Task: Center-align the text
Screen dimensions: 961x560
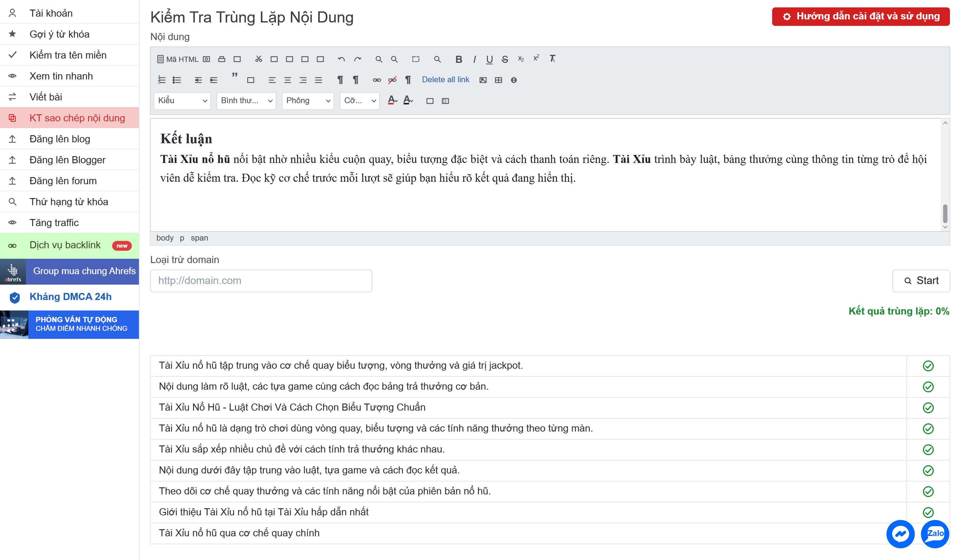Action: click(288, 80)
